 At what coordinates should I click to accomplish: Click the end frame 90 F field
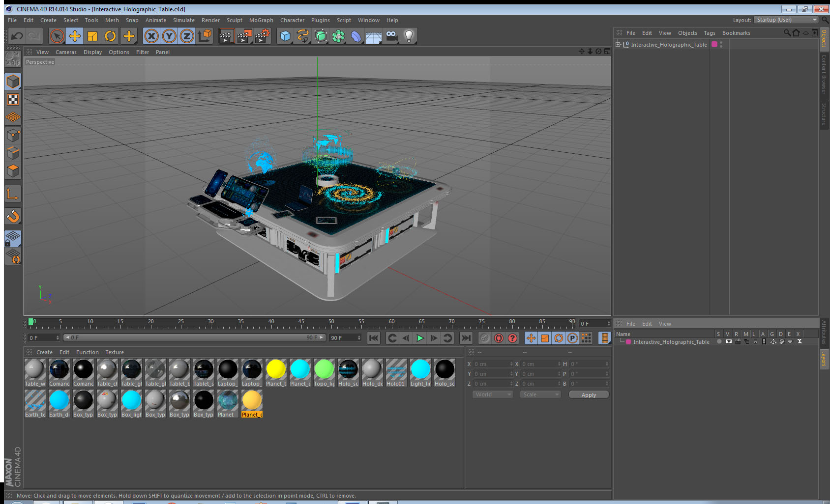346,338
